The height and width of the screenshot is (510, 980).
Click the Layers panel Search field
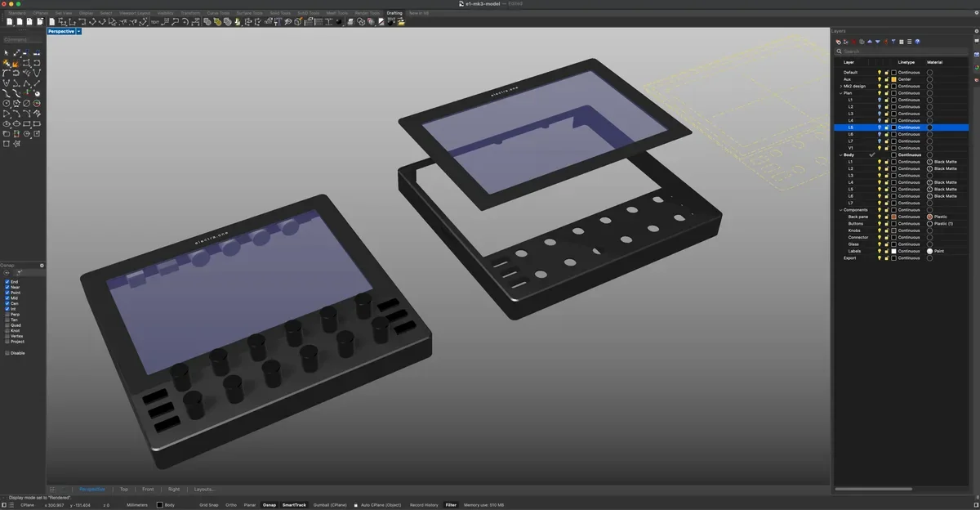(901, 51)
